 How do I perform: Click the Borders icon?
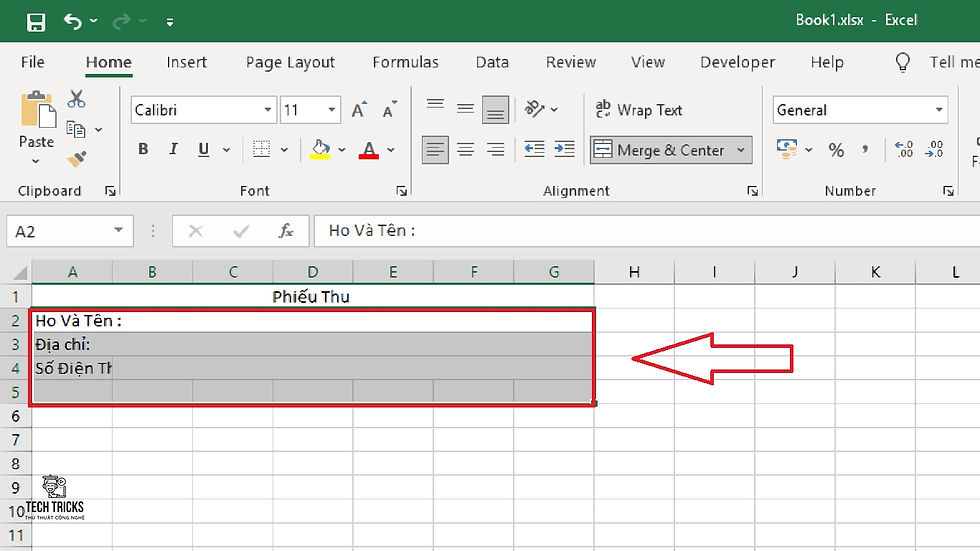click(x=261, y=149)
